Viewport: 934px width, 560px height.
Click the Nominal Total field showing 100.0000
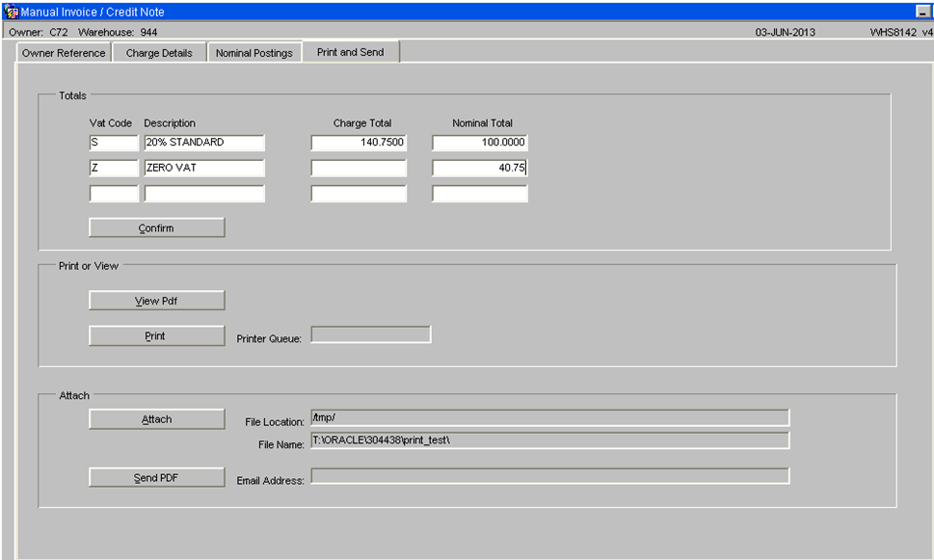click(479, 143)
